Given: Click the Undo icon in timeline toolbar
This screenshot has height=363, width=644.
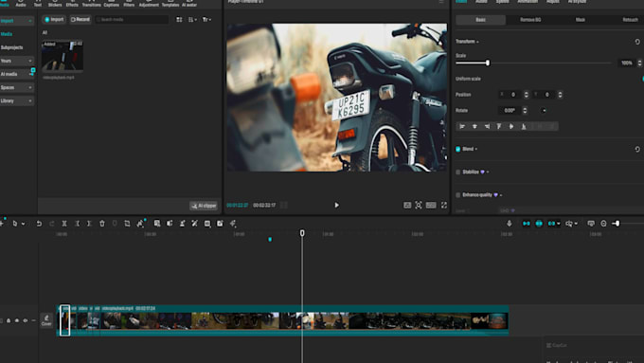Looking at the screenshot, I should 39,224.
